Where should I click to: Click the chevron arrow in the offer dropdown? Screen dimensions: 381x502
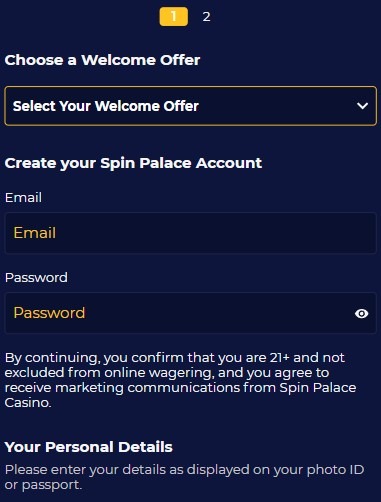[362, 106]
